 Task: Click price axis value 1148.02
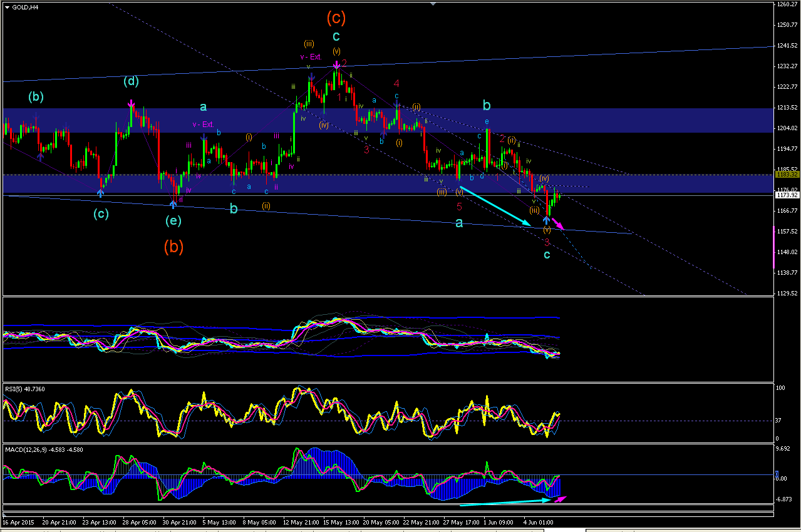[x=787, y=252]
